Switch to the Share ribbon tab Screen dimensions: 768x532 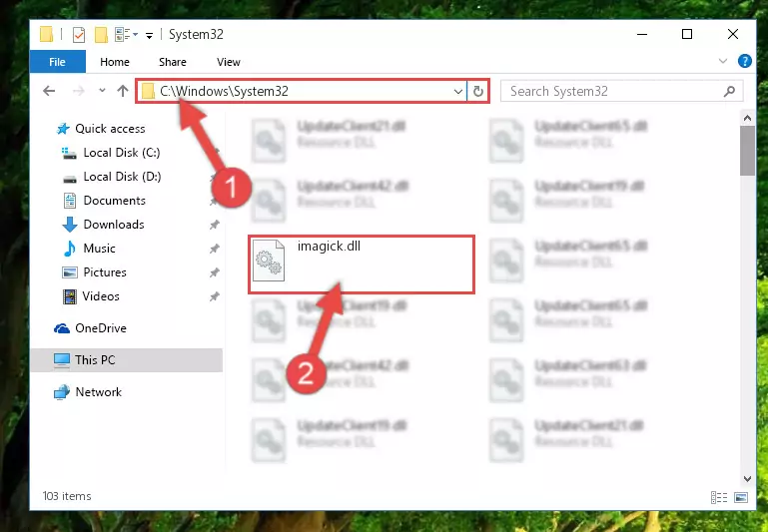coord(173,62)
